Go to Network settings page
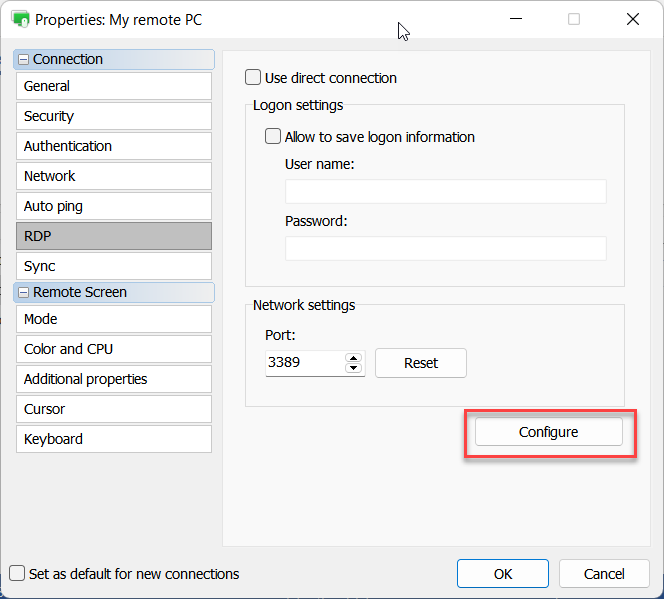 pos(113,176)
